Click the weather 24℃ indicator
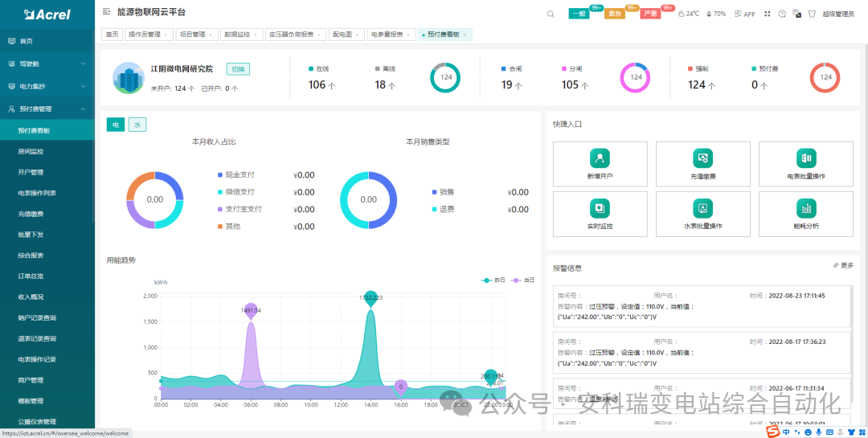 689,14
